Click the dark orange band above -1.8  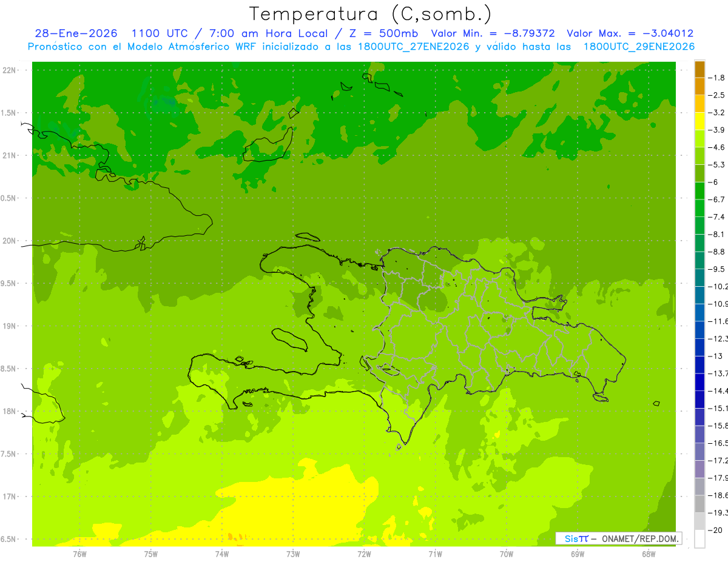pos(699,69)
